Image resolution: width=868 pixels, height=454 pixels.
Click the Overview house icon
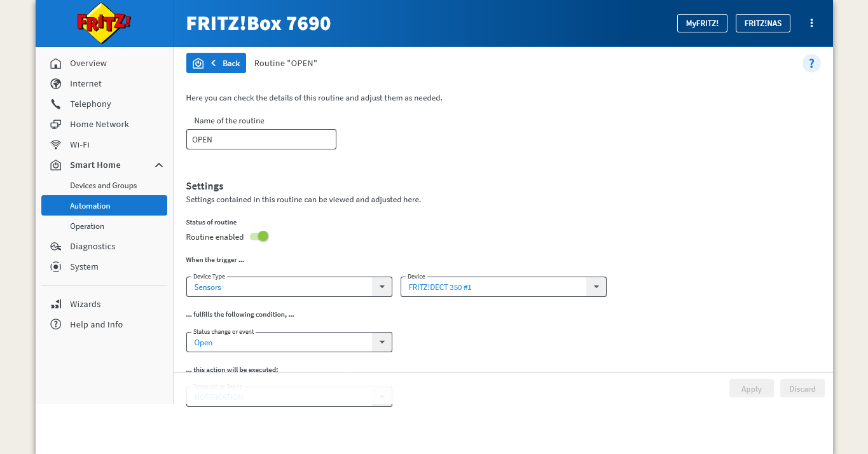pos(56,64)
